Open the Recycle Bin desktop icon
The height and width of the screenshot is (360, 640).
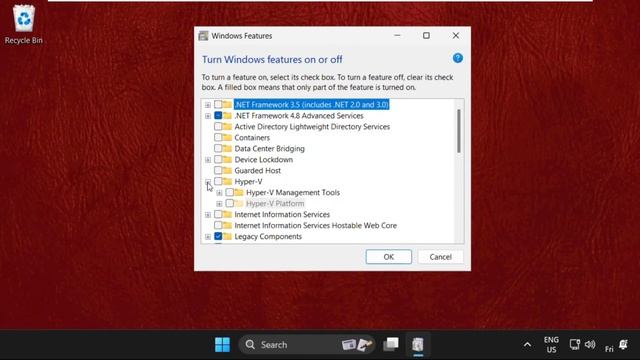pos(24,24)
